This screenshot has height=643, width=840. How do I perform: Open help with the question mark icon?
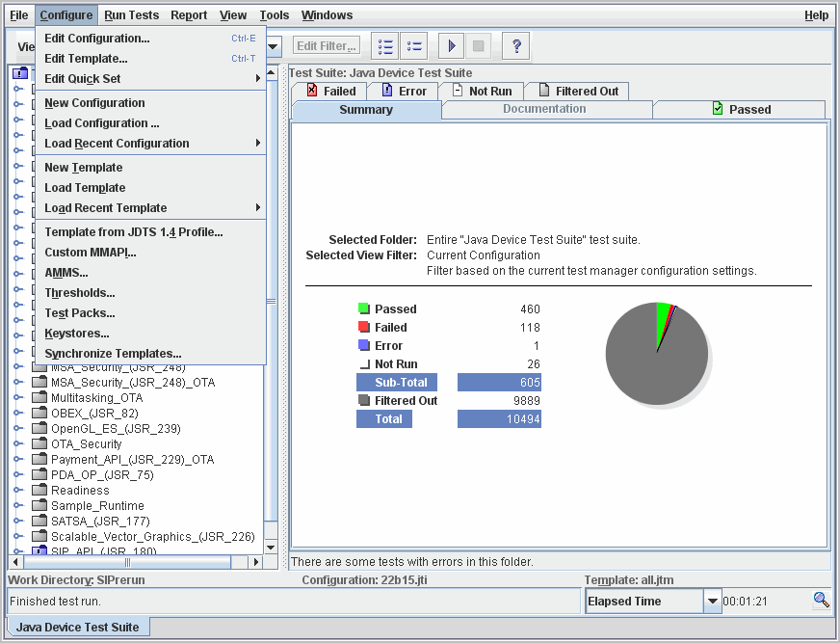[516, 46]
